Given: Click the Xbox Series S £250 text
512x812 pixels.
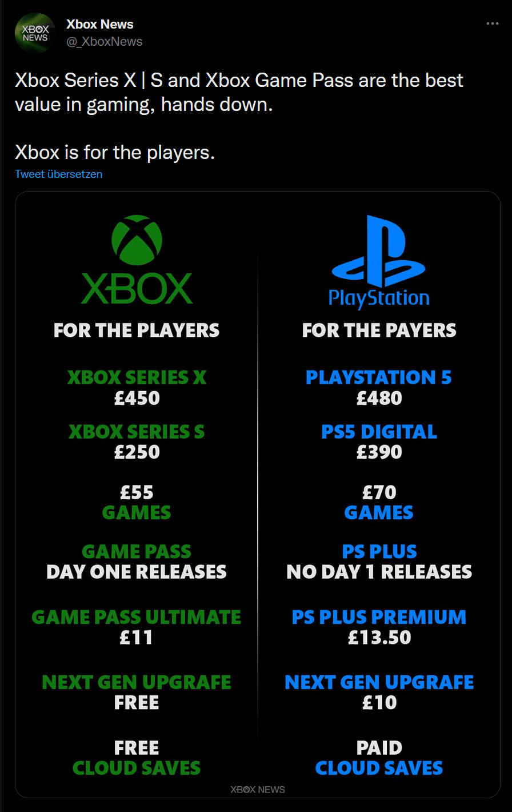Looking at the screenshot, I should [x=137, y=441].
